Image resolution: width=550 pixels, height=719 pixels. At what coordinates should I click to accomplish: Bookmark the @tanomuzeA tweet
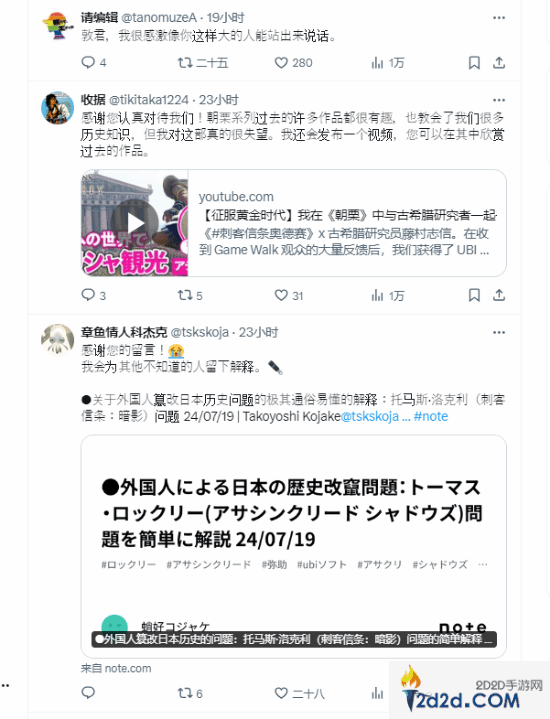474,63
